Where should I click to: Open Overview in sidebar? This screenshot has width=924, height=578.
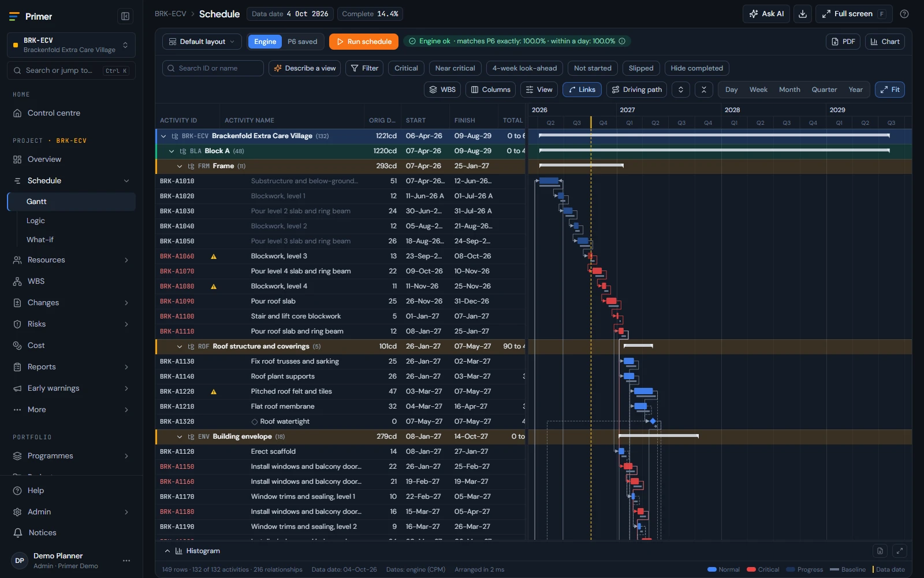coord(72,159)
